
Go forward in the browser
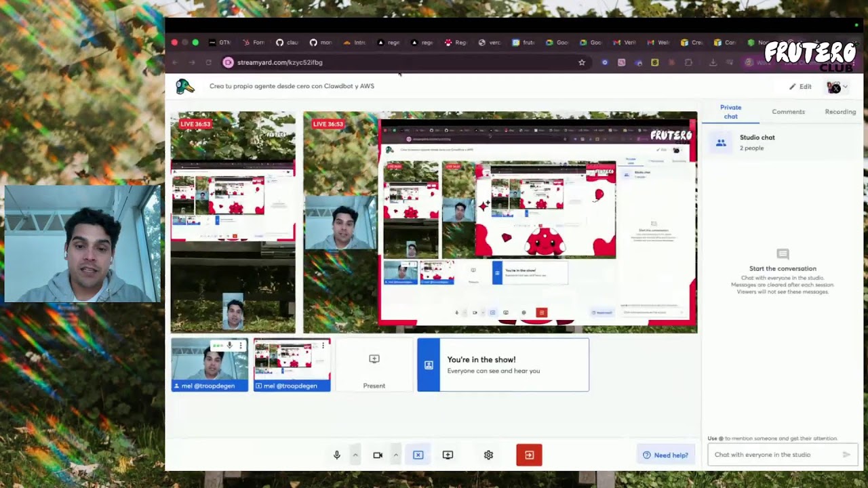click(192, 62)
